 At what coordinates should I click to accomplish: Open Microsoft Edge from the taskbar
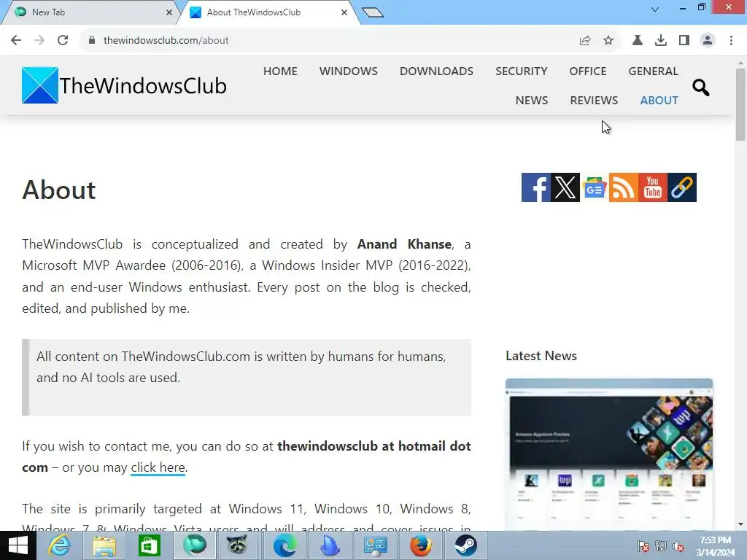point(285,545)
